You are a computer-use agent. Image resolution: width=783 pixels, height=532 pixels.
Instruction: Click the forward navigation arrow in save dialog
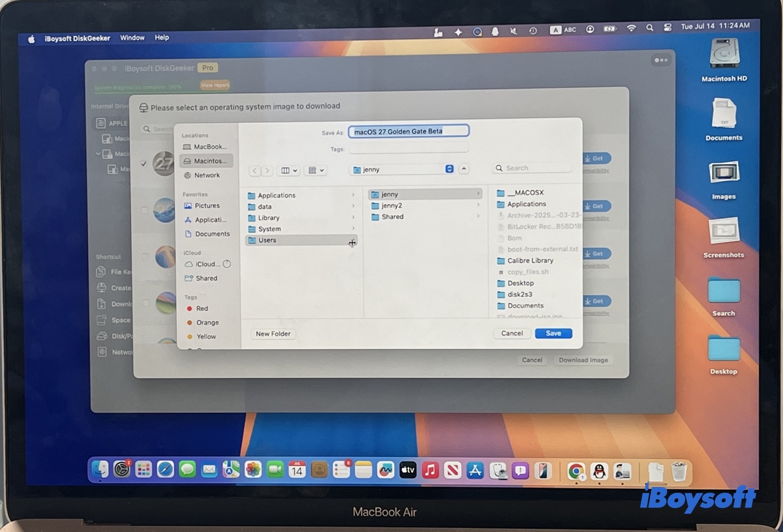(267, 170)
